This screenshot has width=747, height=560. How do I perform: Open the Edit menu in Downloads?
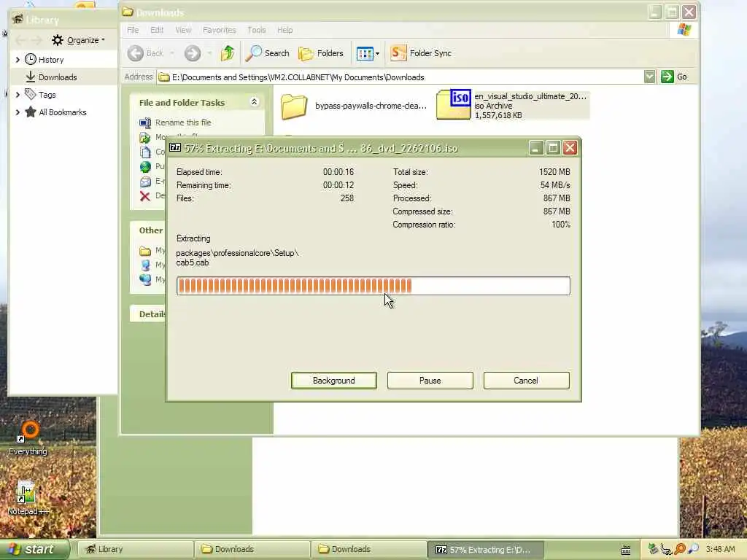(157, 30)
